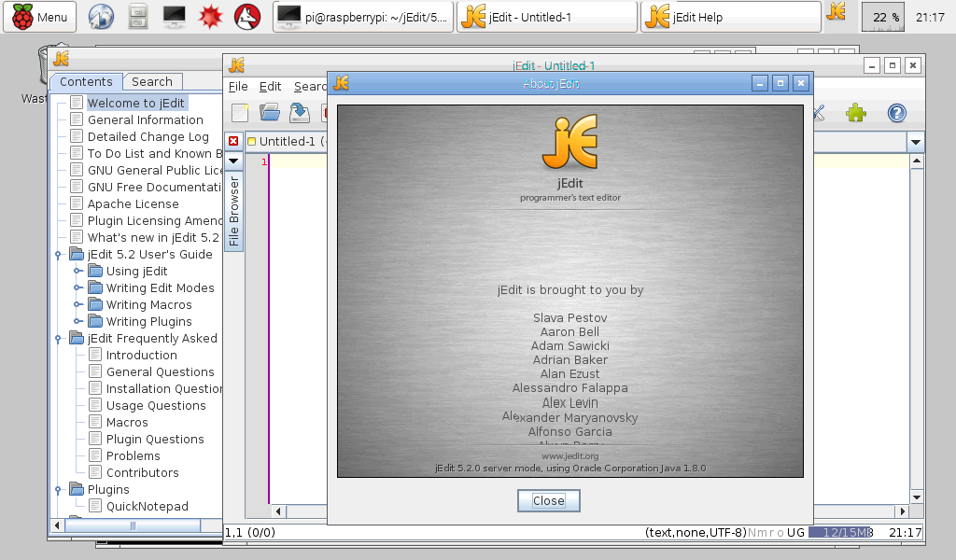
Task: Switch to jEdit - Untitled-1 taskbar entry
Action: pos(547,17)
